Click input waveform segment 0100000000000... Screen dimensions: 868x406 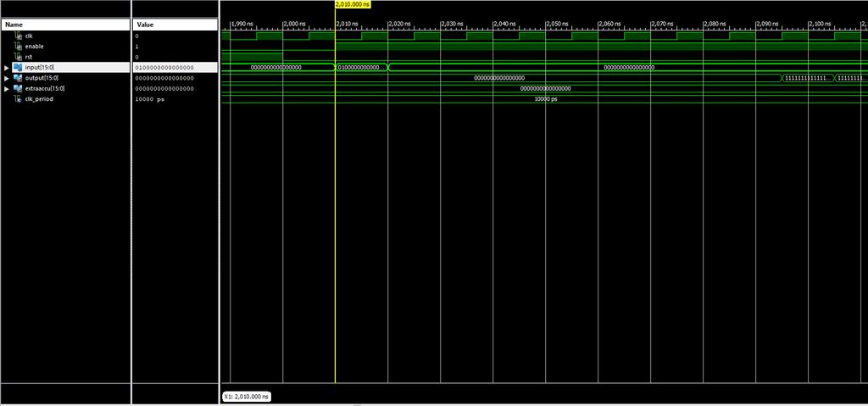[361, 68]
